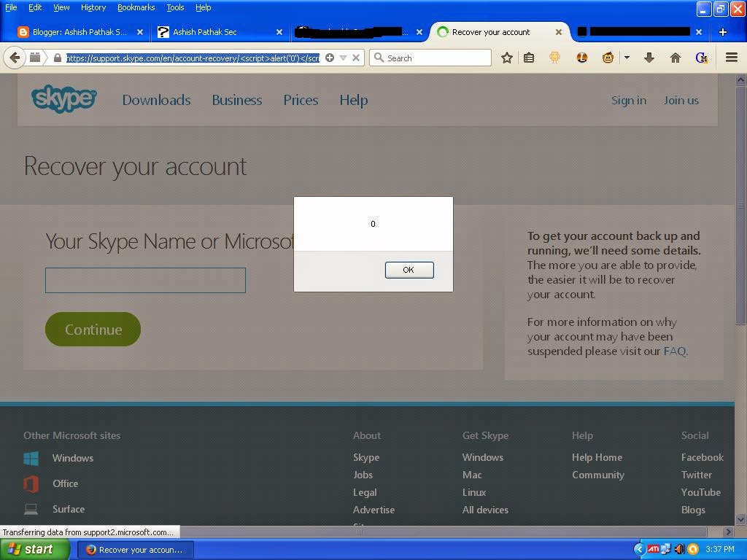Open Legal link in footer

point(365,492)
